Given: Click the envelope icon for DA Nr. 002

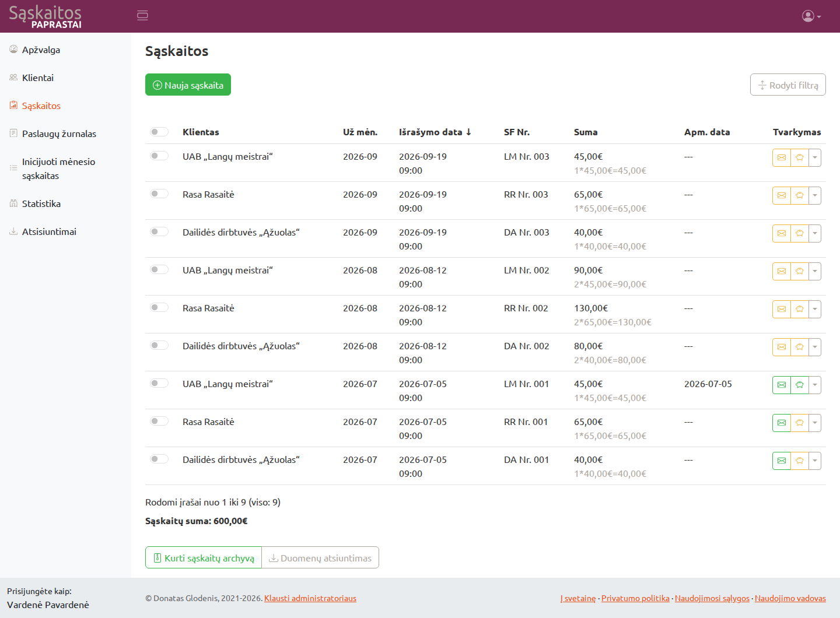Looking at the screenshot, I should pos(782,347).
